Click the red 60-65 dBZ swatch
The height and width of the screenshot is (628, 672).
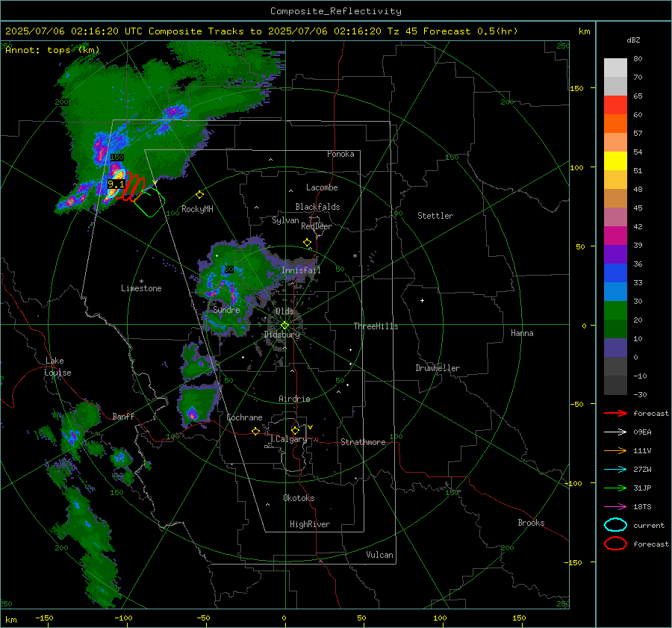point(615,105)
